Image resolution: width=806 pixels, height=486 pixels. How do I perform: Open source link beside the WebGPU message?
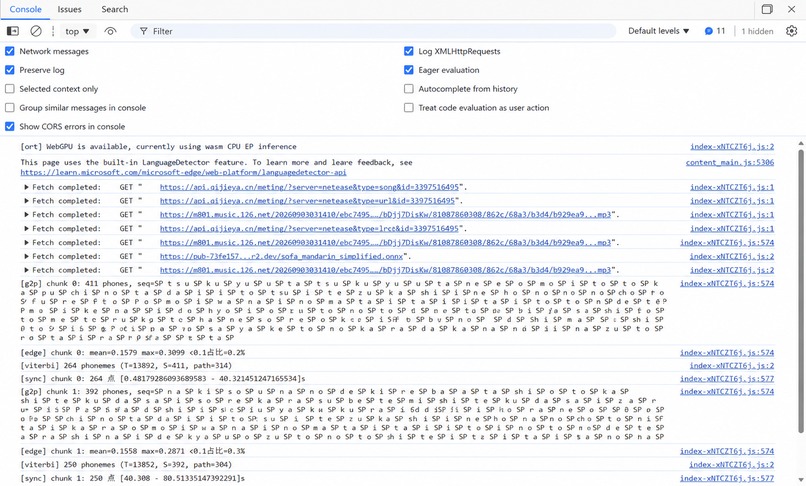coord(732,147)
